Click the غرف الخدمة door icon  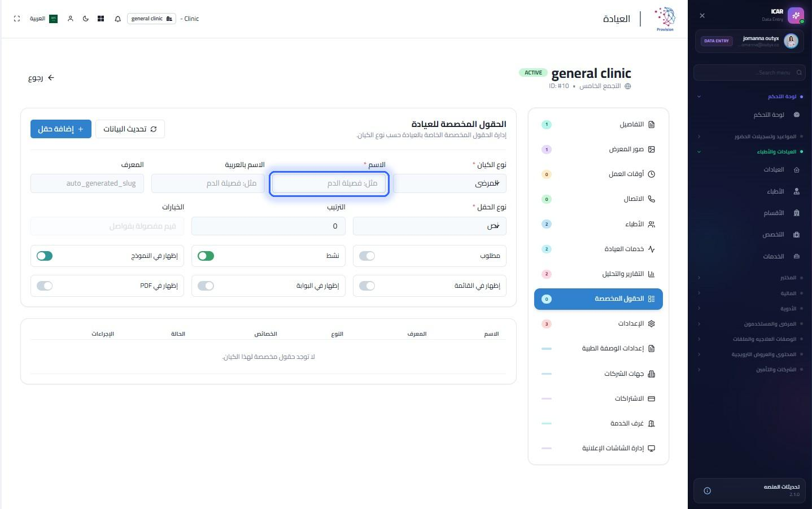pyautogui.click(x=652, y=423)
